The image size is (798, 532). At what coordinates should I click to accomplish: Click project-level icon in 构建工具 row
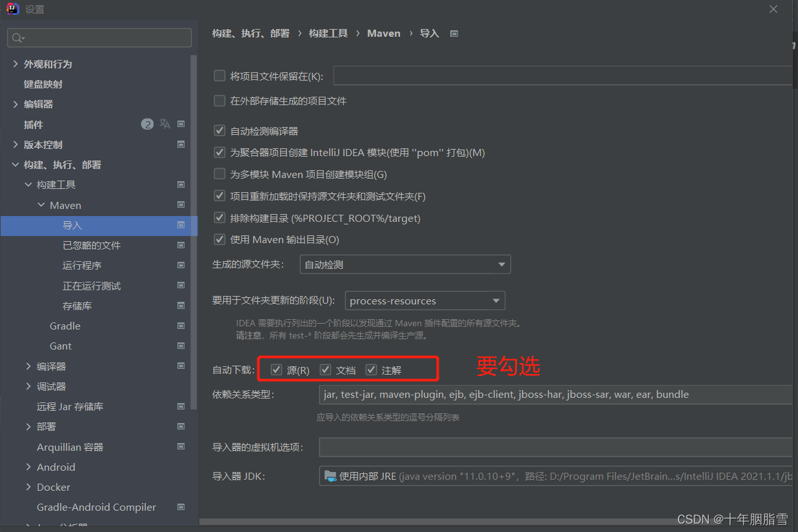[x=181, y=184]
